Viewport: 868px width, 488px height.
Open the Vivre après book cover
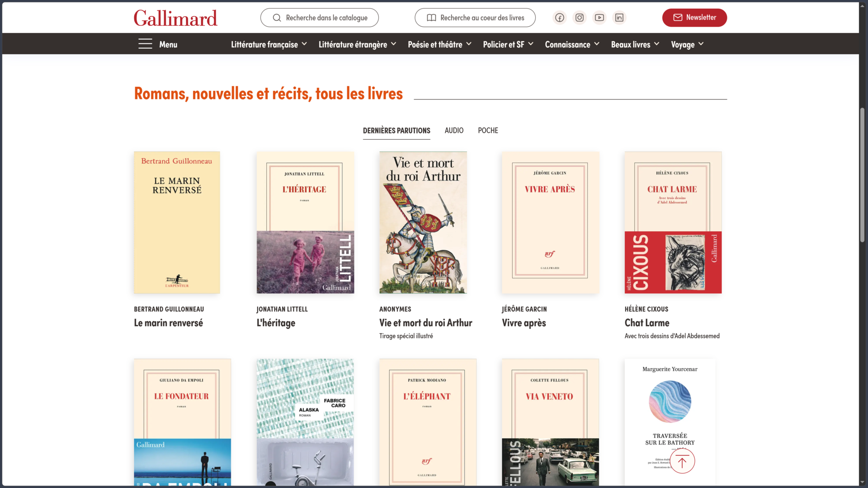(550, 222)
